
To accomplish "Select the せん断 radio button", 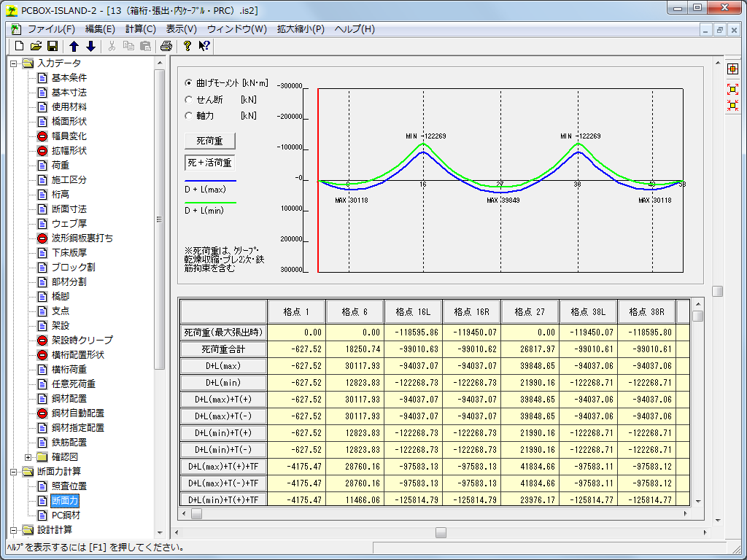I will tap(188, 99).
